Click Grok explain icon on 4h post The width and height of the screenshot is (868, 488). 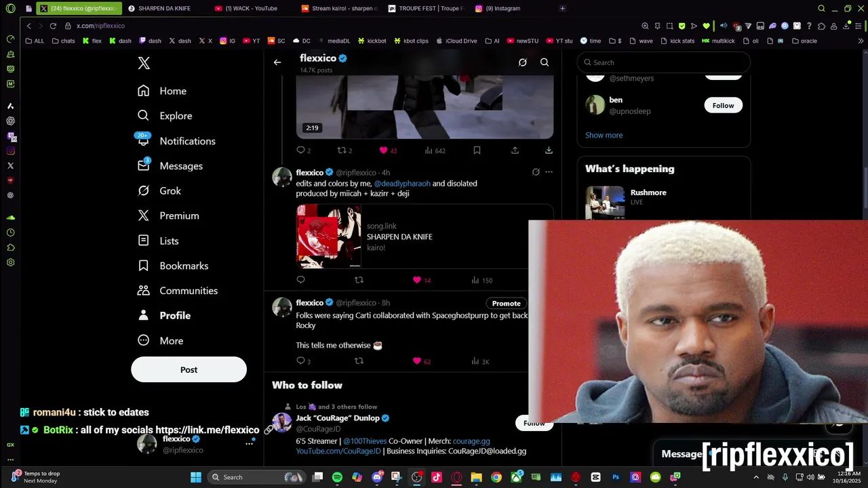536,172
